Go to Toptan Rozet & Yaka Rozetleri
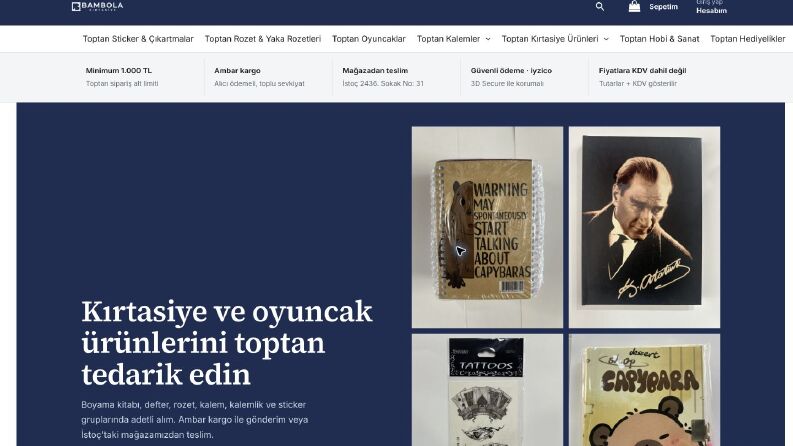 [x=262, y=39]
